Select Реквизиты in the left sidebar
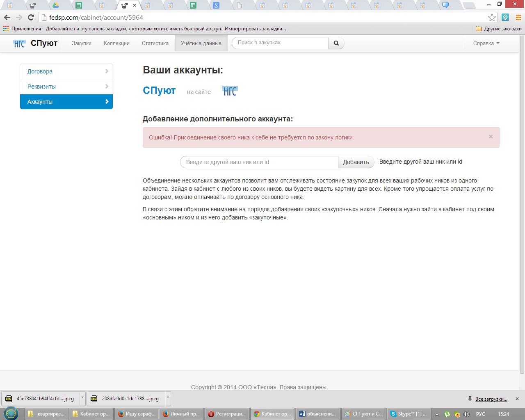The image size is (525, 420). [x=66, y=87]
